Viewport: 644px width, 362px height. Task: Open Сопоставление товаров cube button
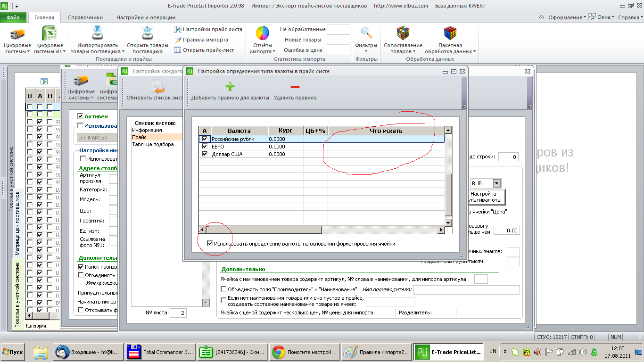[x=403, y=41]
